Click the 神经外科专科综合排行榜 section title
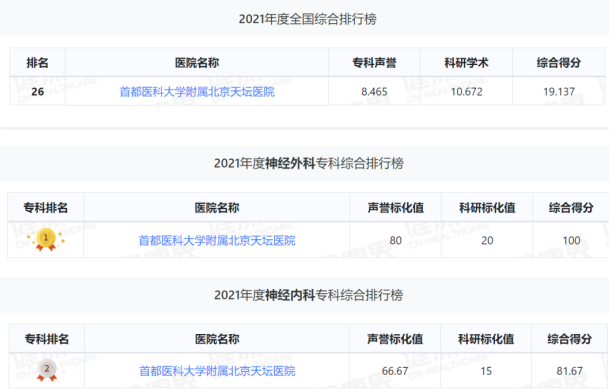 [308, 163]
